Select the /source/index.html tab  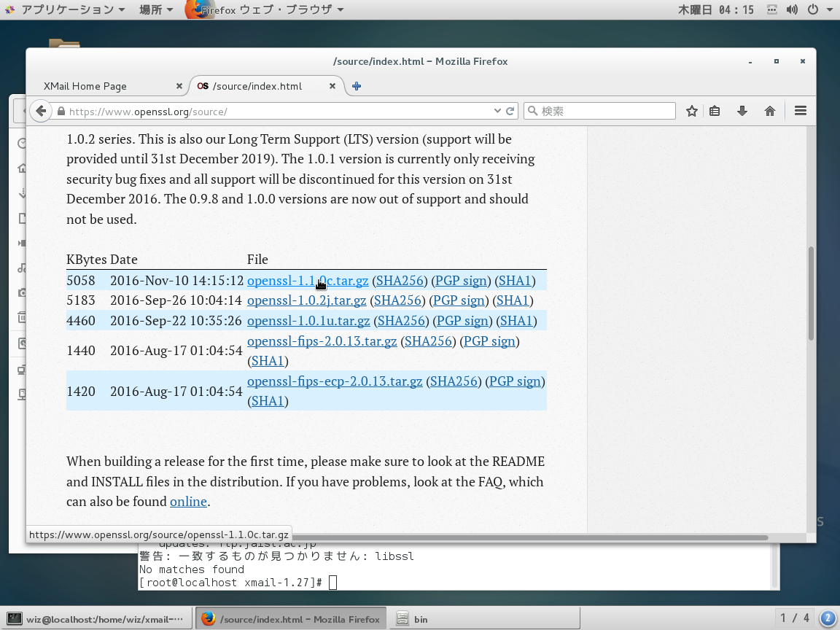(x=257, y=86)
